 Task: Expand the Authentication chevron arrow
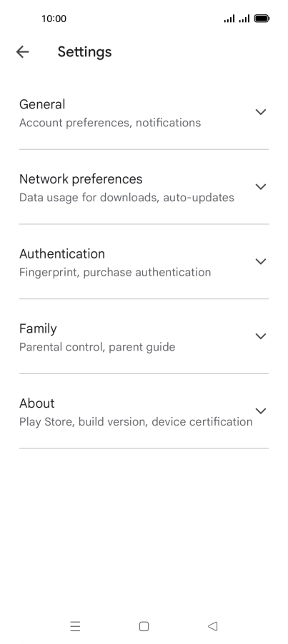[260, 261]
